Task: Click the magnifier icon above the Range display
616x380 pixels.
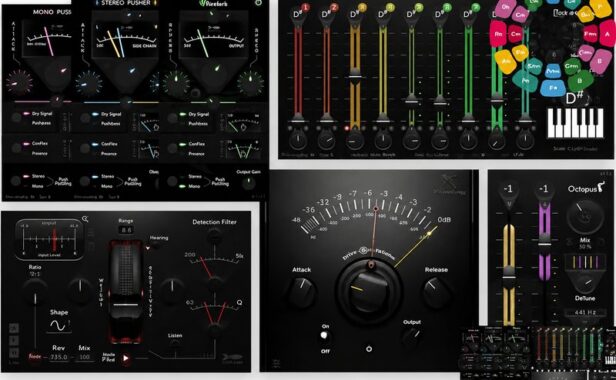Action: (x=85, y=219)
